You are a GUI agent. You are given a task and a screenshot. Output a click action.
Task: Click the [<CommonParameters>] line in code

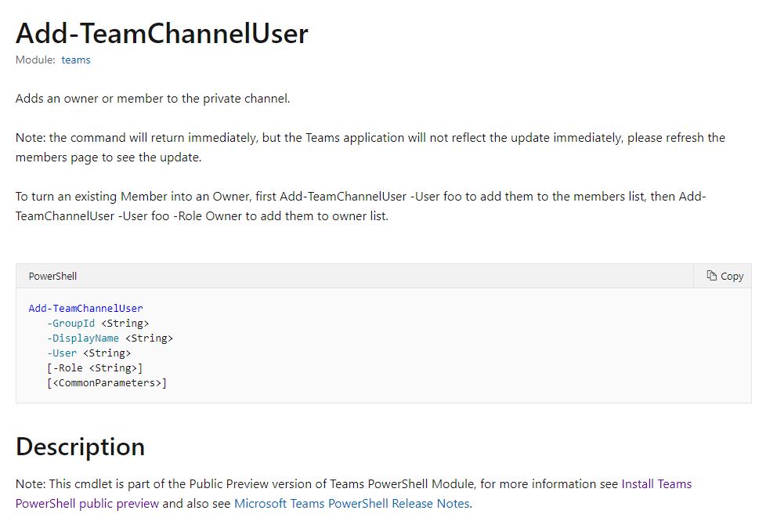coord(107,383)
